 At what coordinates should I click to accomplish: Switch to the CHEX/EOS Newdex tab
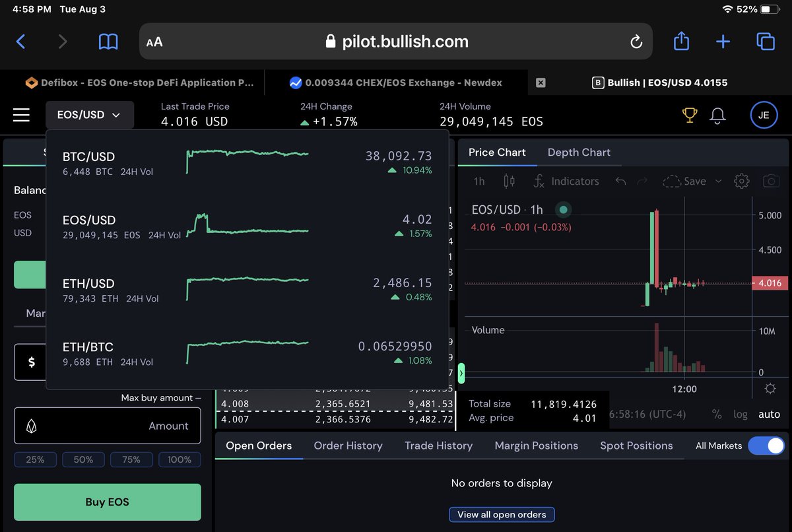coord(396,83)
